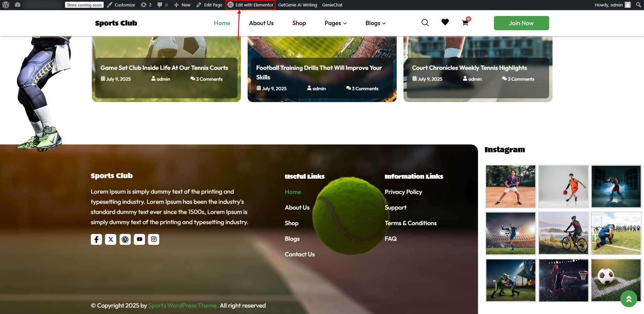Open the updates icon showing 2
This screenshot has width=644, height=314.
pos(146,5)
